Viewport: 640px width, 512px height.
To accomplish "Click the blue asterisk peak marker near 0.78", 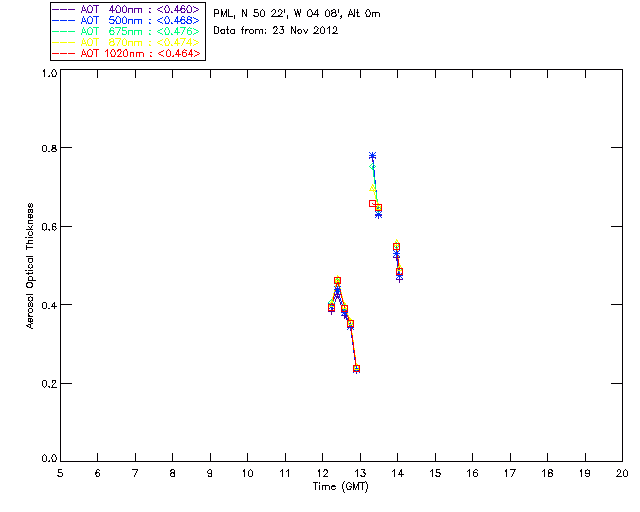I will 372,156.
